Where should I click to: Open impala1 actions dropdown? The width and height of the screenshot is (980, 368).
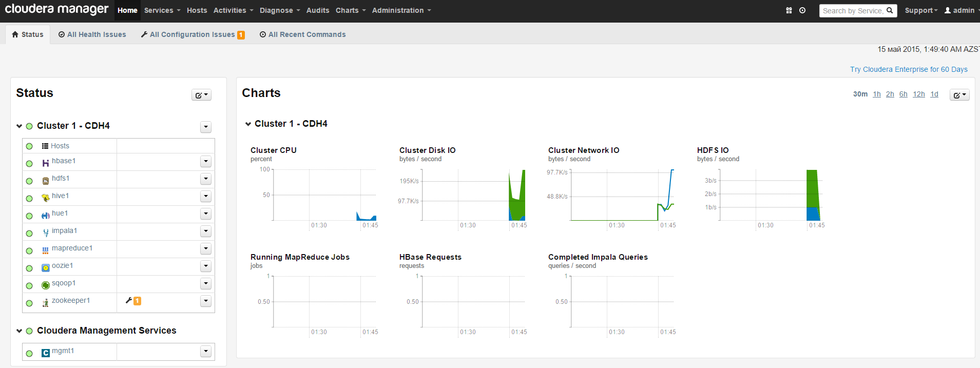tap(206, 231)
